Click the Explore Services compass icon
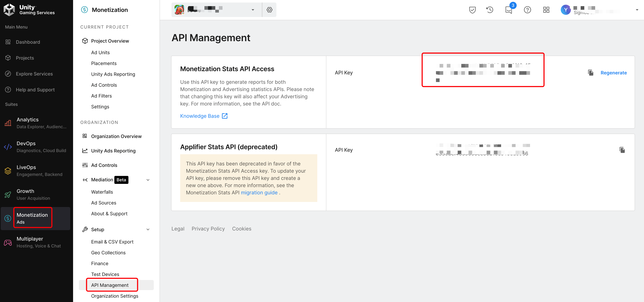Screen dimensions: 644x302 [8, 74]
